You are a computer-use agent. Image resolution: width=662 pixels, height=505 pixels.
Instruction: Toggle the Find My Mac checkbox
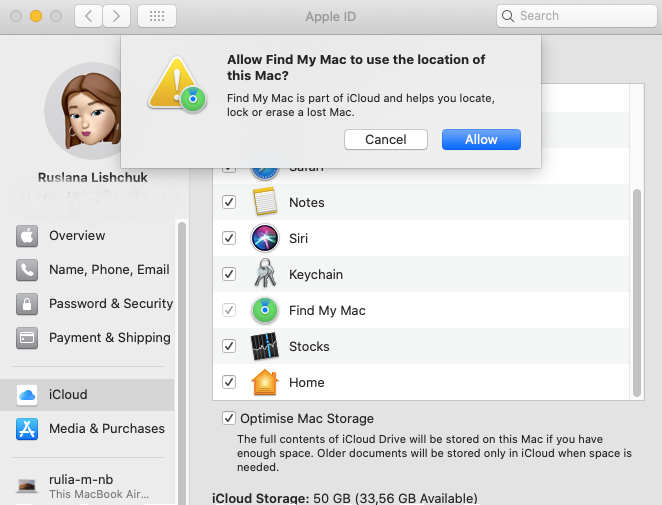(x=229, y=310)
